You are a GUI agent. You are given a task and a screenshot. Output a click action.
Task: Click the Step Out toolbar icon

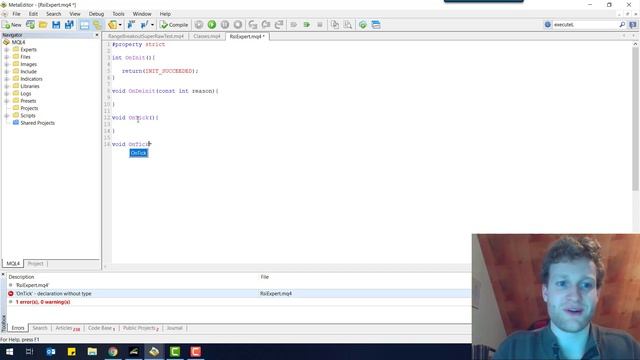coord(279,25)
